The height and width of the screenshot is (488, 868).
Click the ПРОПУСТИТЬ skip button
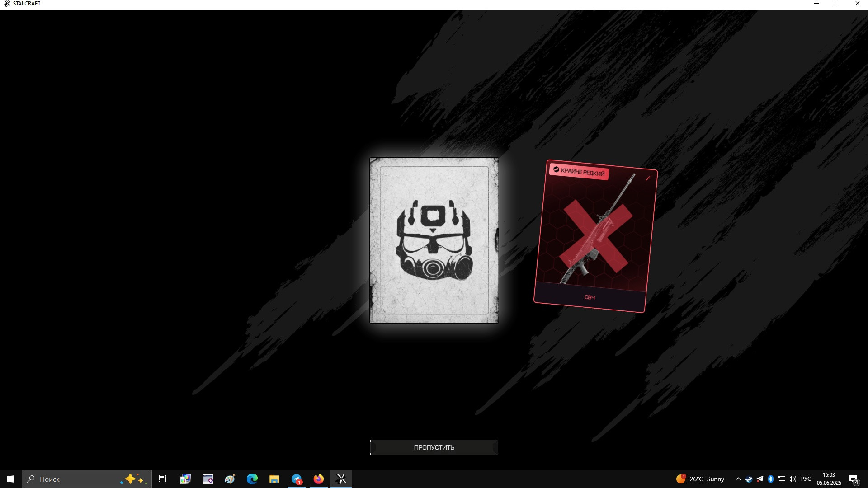point(434,447)
